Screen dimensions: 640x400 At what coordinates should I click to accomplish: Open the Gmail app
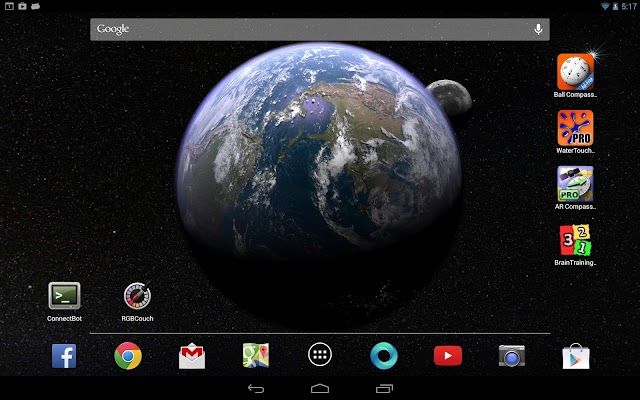pyautogui.click(x=192, y=356)
